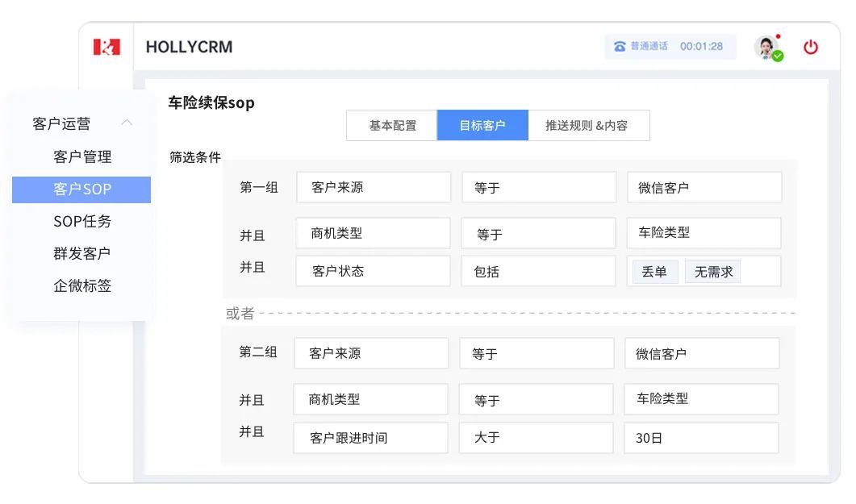
Task: Open 客户管理 in the sidebar
Action: point(82,156)
